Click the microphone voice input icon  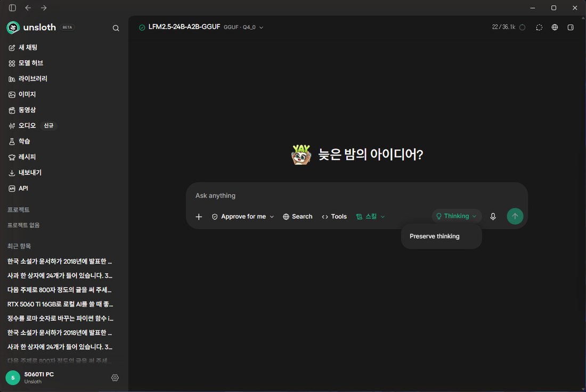[493, 216]
